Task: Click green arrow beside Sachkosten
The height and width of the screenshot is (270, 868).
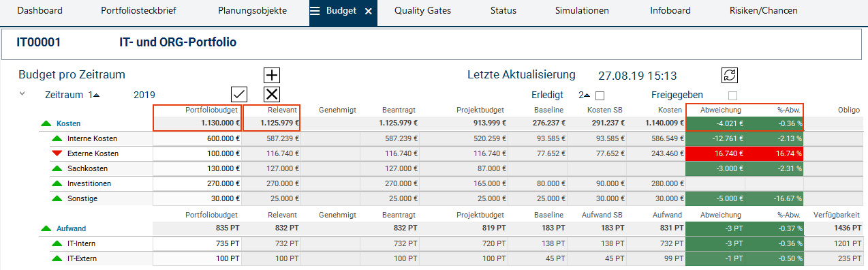Action: 57,168
